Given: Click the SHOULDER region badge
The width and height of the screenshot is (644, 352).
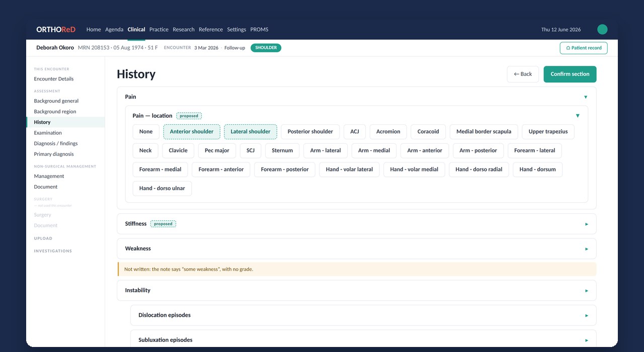Looking at the screenshot, I should pyautogui.click(x=266, y=48).
